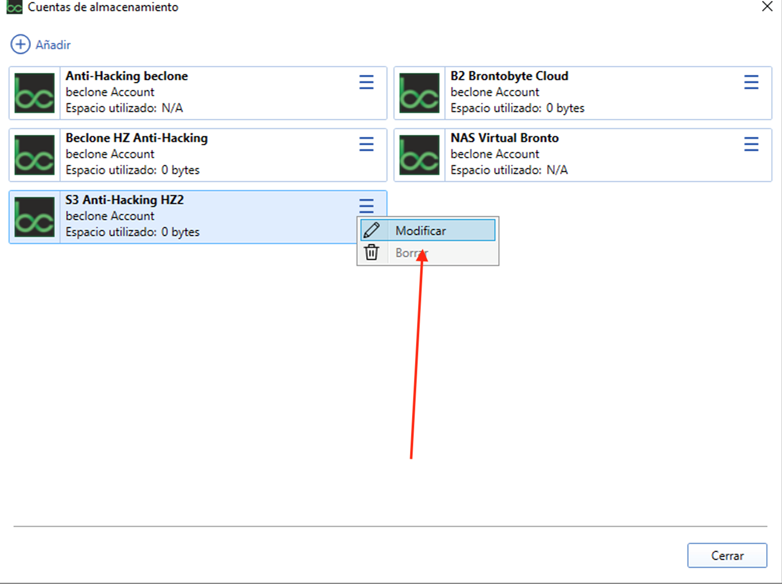Click the Añadir plus circle icon

pos(20,44)
